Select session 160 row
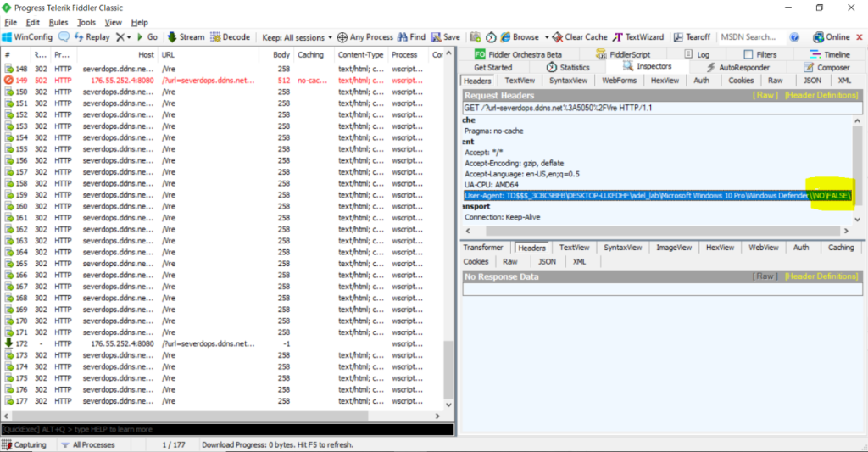The image size is (868, 452). pos(221,207)
